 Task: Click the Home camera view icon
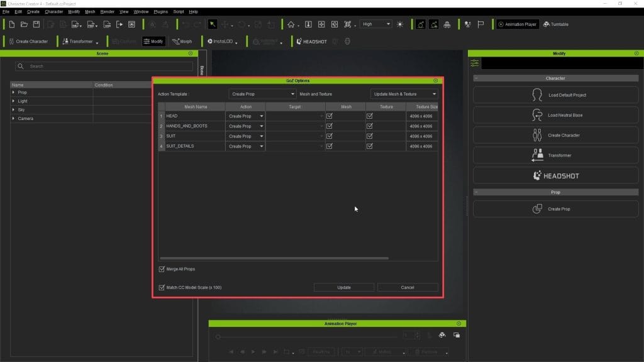click(x=291, y=25)
